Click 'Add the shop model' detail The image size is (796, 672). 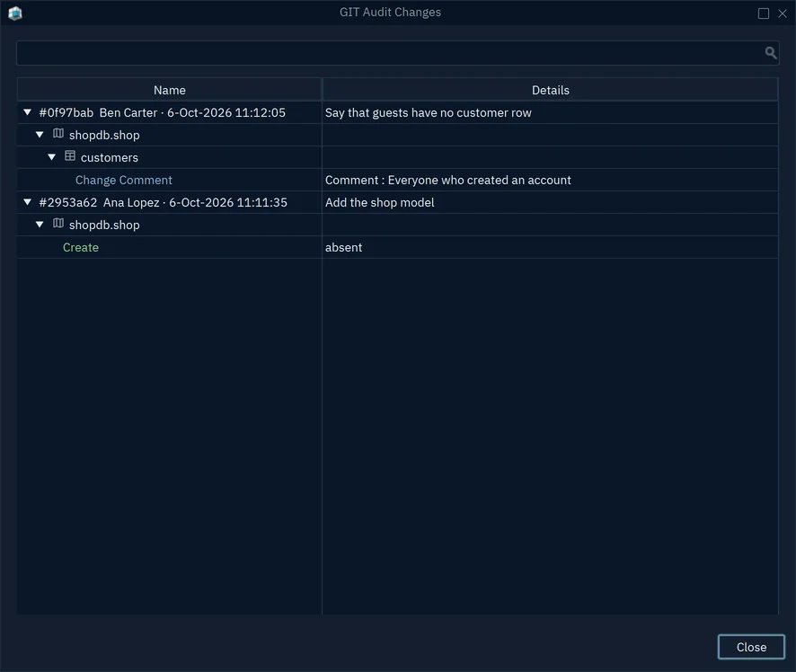tap(380, 202)
